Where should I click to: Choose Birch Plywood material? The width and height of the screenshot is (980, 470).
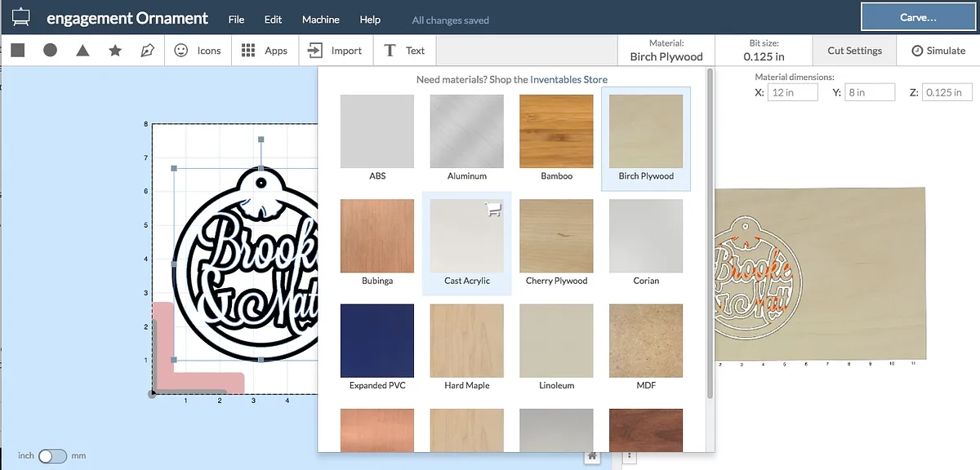click(646, 138)
